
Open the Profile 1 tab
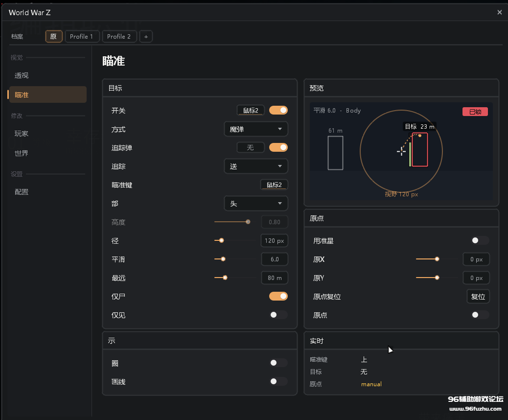click(82, 37)
